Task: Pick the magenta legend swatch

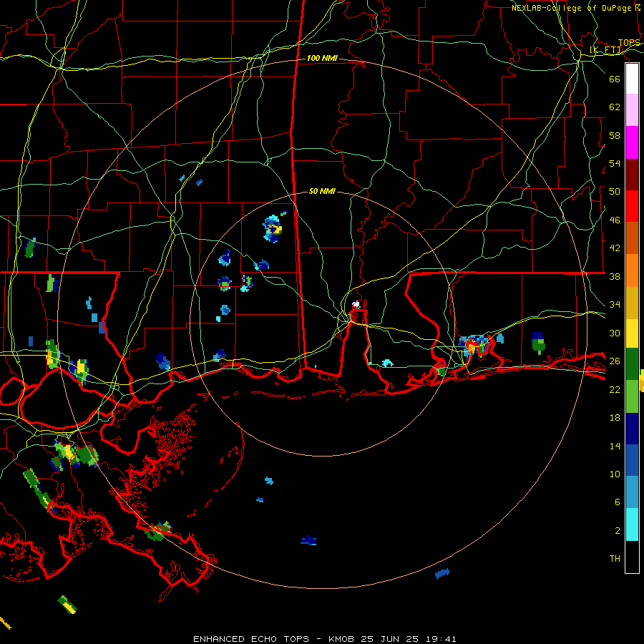Action: click(x=632, y=142)
